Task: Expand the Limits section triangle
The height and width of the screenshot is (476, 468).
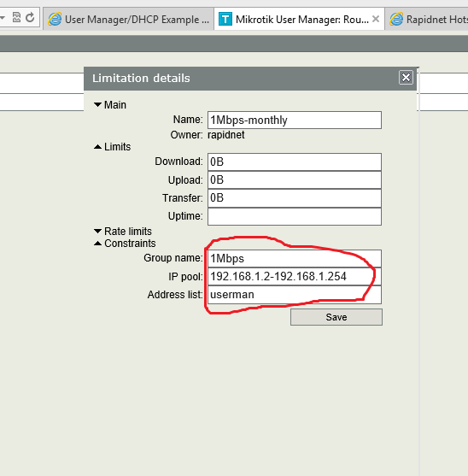Action: (97, 147)
